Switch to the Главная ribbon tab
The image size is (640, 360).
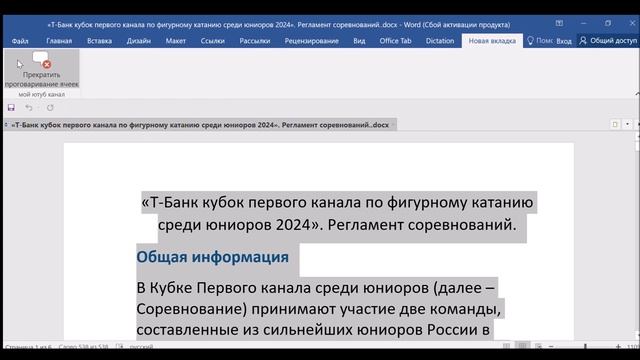59,41
